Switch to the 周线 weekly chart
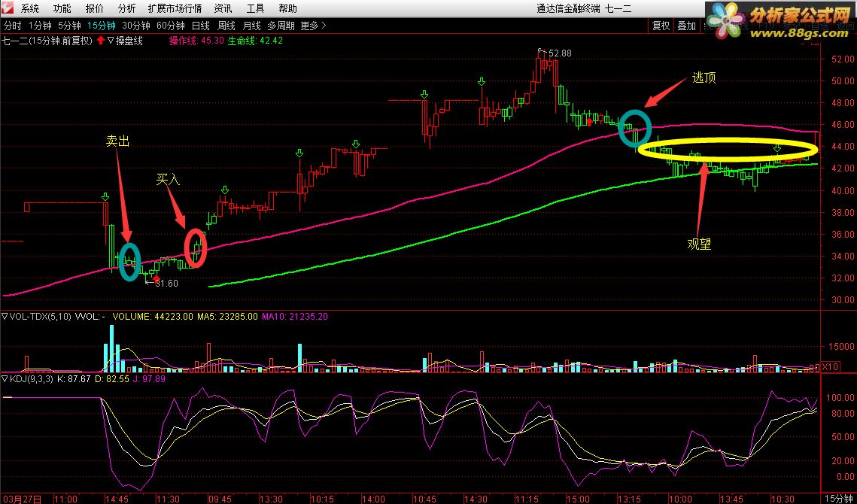Image resolution: width=857 pixels, height=504 pixels. [226, 26]
